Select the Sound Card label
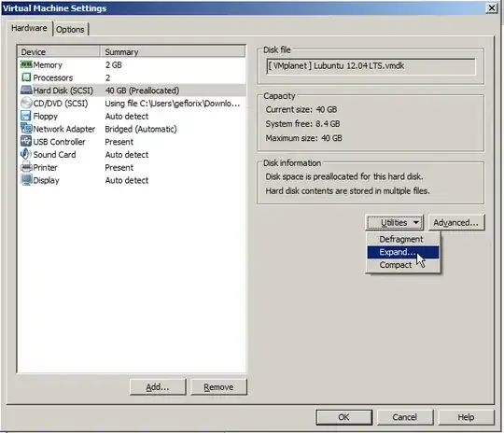The height and width of the screenshot is (433, 504). coord(55,155)
